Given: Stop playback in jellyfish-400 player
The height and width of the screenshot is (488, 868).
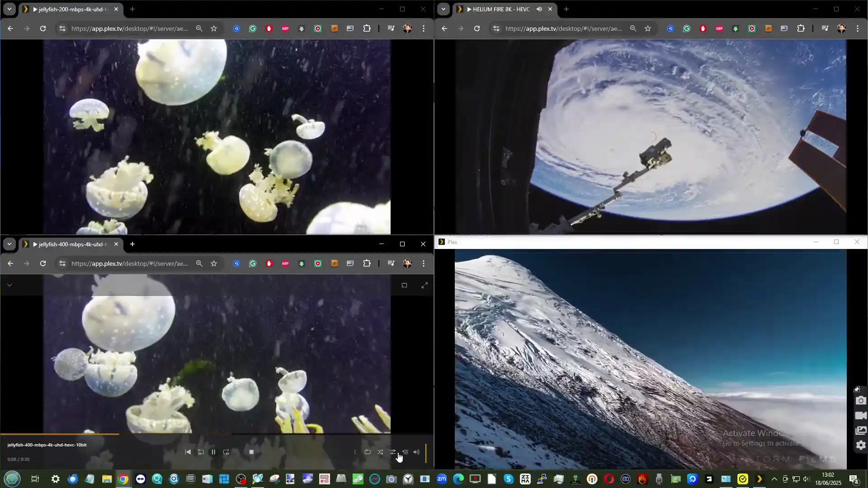Looking at the screenshot, I should pyautogui.click(x=251, y=452).
